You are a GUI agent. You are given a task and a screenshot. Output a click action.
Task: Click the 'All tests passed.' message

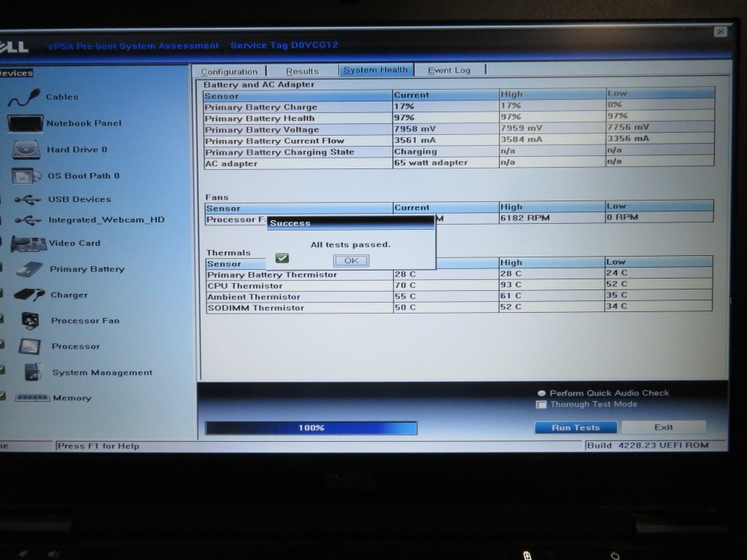350,245
